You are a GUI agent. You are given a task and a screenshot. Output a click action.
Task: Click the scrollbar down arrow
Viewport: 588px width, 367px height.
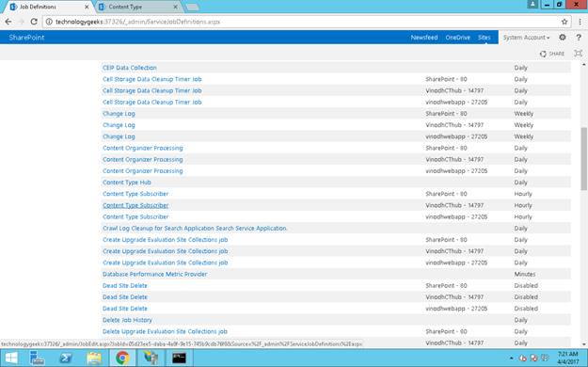[584, 344]
